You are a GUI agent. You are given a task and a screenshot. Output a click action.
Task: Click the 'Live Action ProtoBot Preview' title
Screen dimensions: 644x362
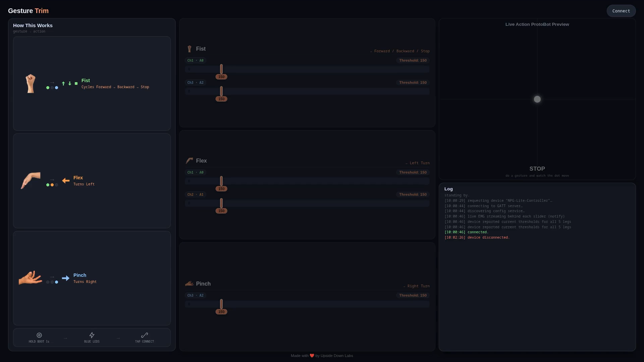pos(537,24)
